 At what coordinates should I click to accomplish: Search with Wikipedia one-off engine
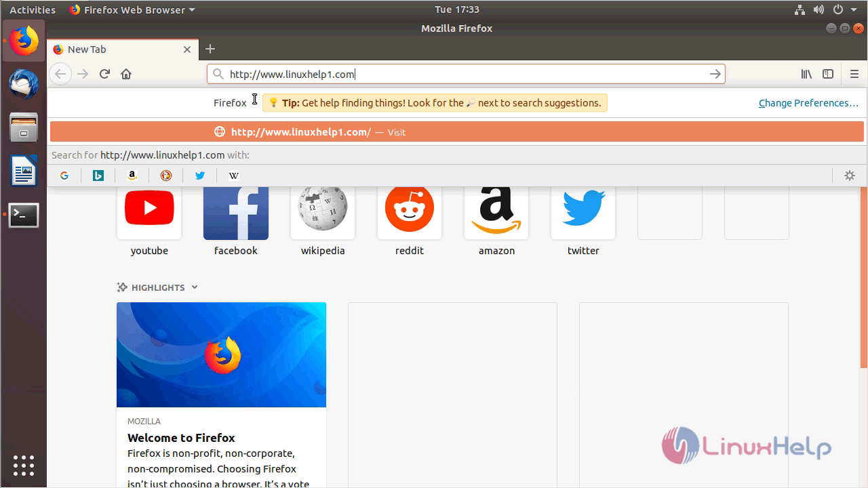tap(234, 176)
